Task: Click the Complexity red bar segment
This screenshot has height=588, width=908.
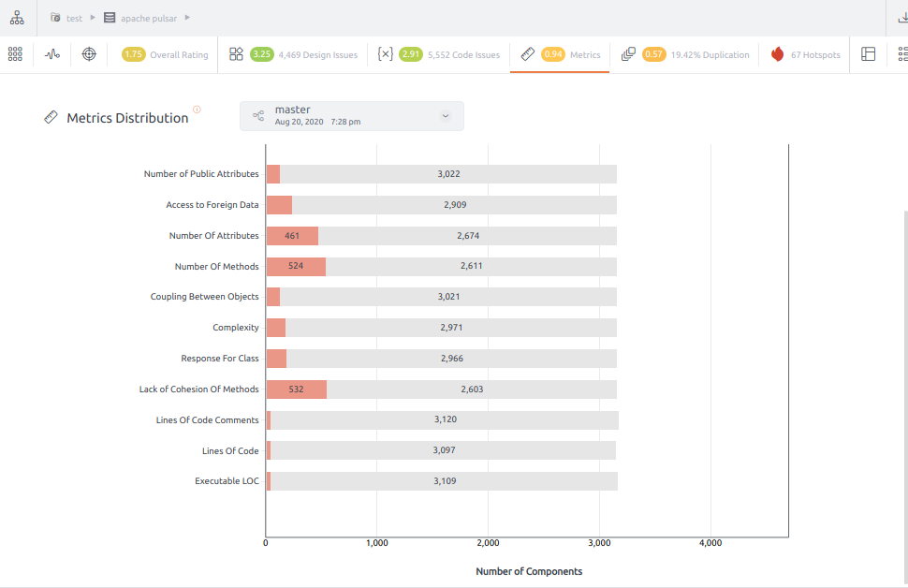Action: click(276, 328)
